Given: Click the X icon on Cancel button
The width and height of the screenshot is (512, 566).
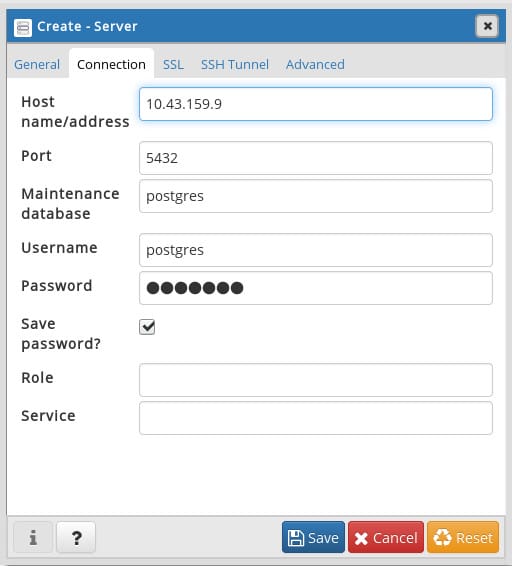Looking at the screenshot, I should click(361, 539).
